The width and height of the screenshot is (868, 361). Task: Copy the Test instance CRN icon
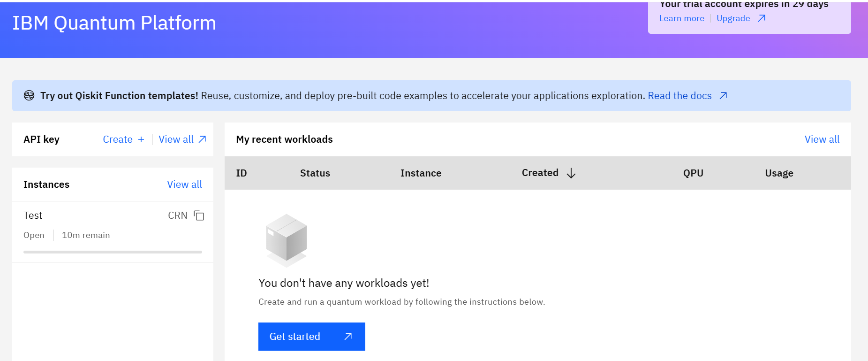pyautogui.click(x=199, y=215)
